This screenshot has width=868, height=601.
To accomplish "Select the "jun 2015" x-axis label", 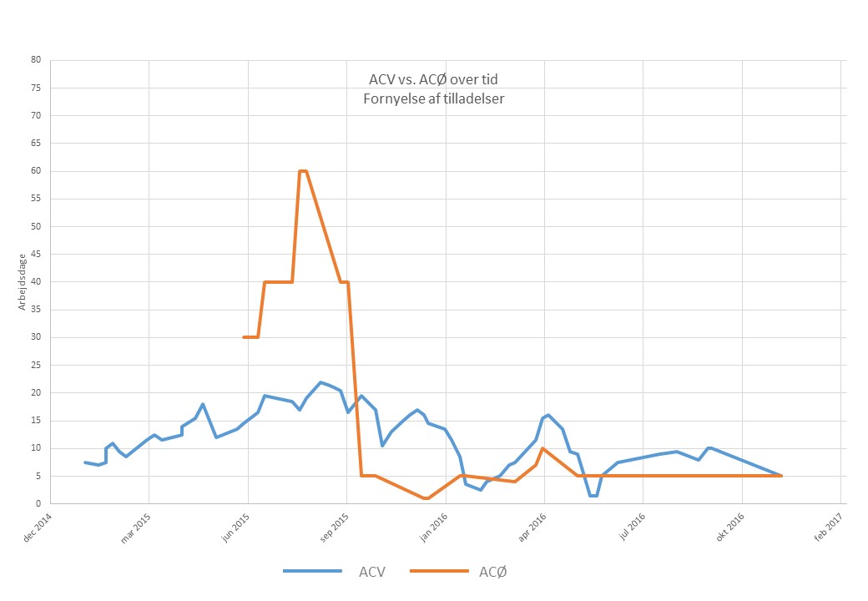I will pos(237,528).
